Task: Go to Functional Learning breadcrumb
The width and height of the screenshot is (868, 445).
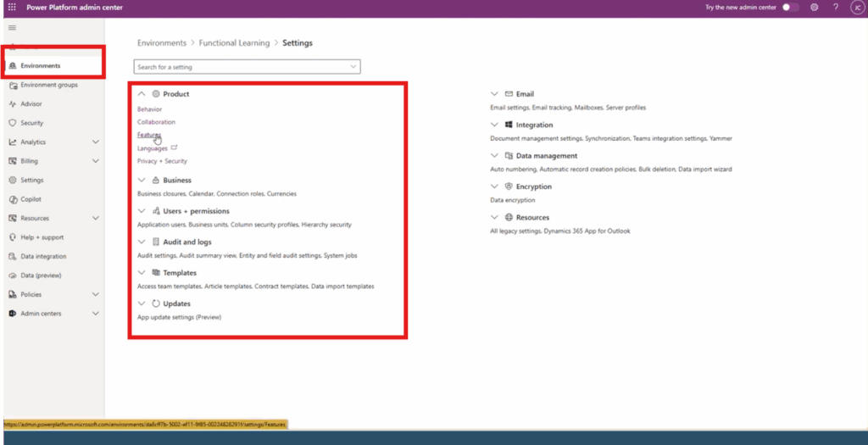Action: click(x=234, y=42)
